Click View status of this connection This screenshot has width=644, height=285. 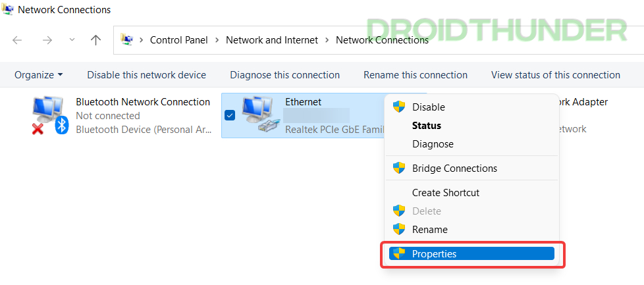tap(556, 75)
